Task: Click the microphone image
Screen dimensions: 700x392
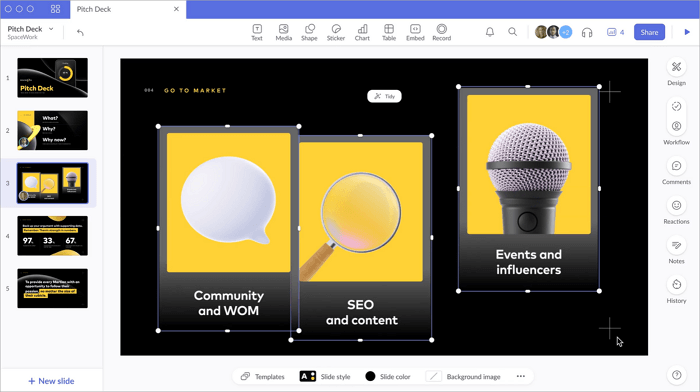Action: click(529, 177)
